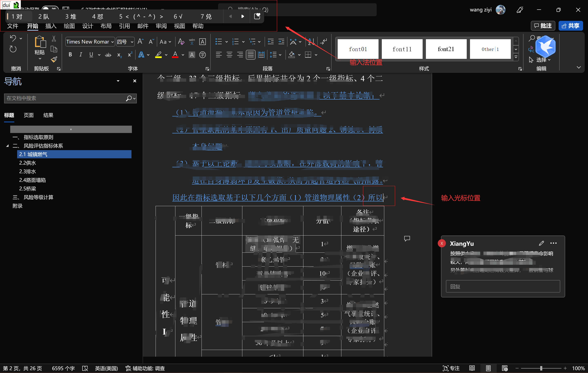This screenshot has height=373, width=588.
Task: Go to 三、风险等级计算 heading
Action: [x=33, y=197]
